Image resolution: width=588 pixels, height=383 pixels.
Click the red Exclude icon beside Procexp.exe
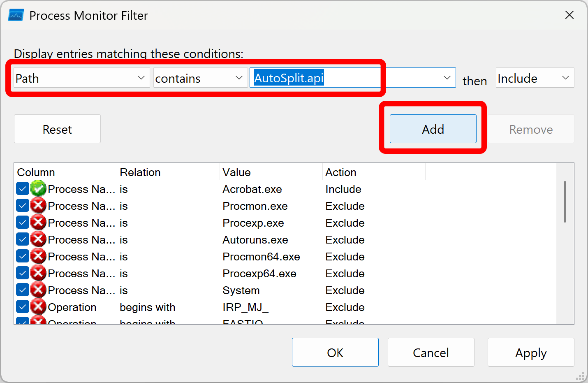pyautogui.click(x=38, y=222)
